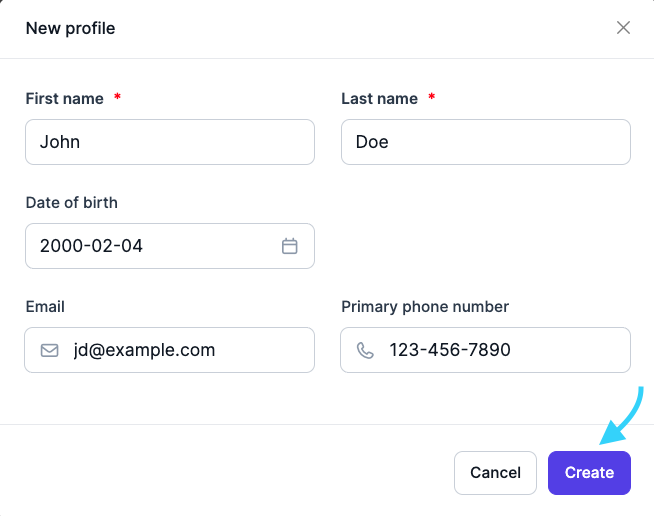This screenshot has width=654, height=516.
Task: Click the Last name label
Action: (379, 98)
